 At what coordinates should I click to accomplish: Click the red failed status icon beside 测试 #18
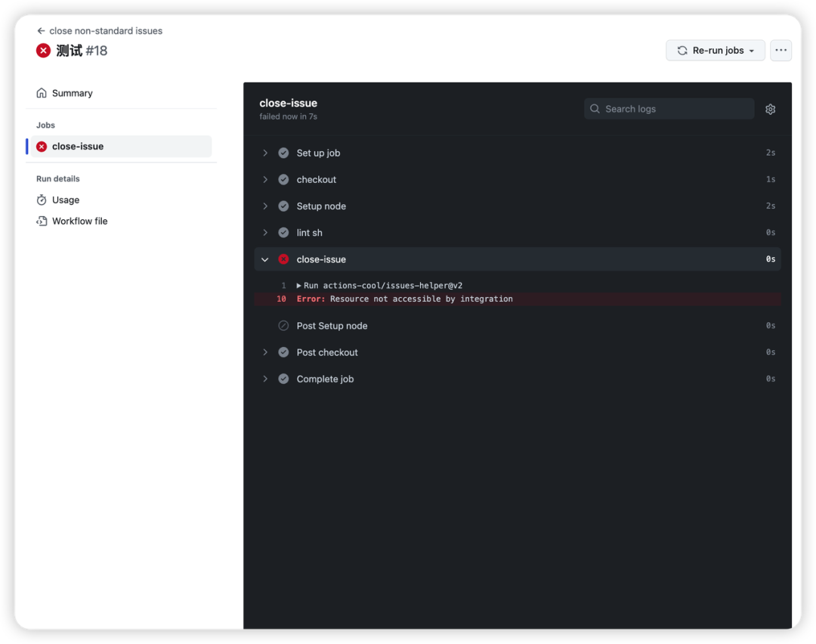pos(43,51)
